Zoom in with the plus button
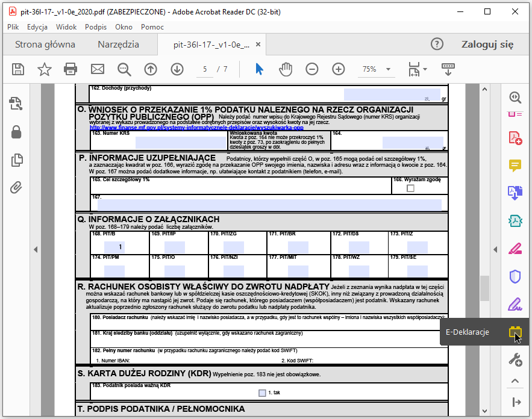The height and width of the screenshot is (419, 532). 338,69
